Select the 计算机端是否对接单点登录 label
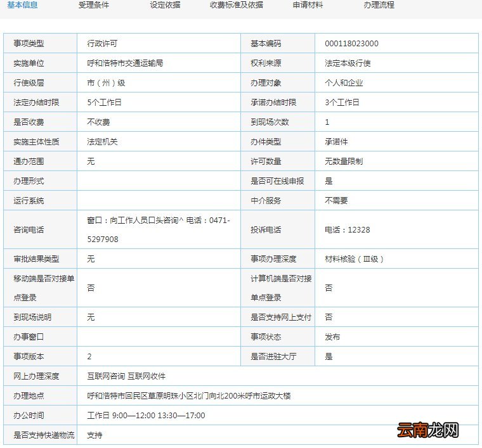 [281, 288]
